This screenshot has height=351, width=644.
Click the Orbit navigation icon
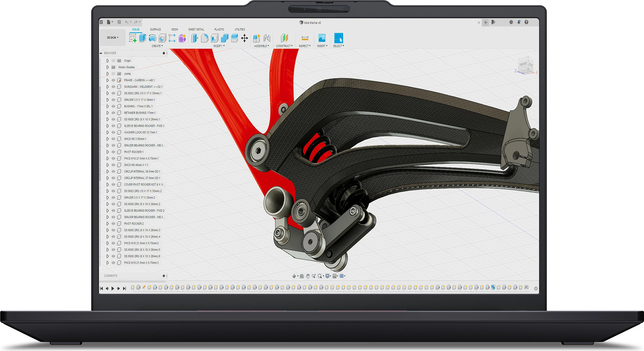pos(294,276)
